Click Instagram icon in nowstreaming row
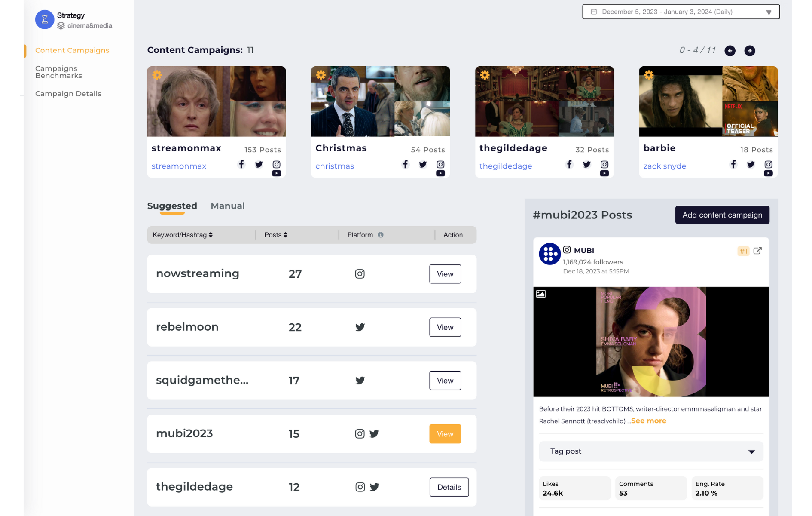Viewport: 812px width, 516px height. [360, 274]
